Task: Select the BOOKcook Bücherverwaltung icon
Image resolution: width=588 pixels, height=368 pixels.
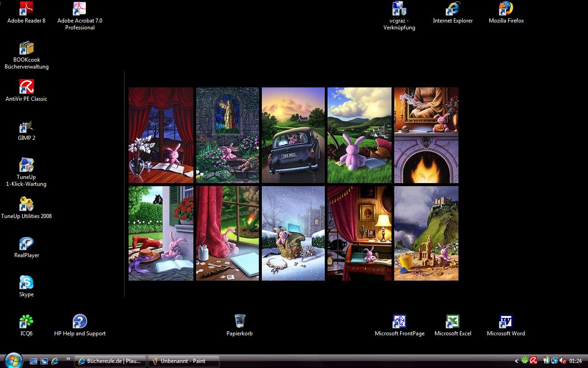Action: (x=26, y=48)
